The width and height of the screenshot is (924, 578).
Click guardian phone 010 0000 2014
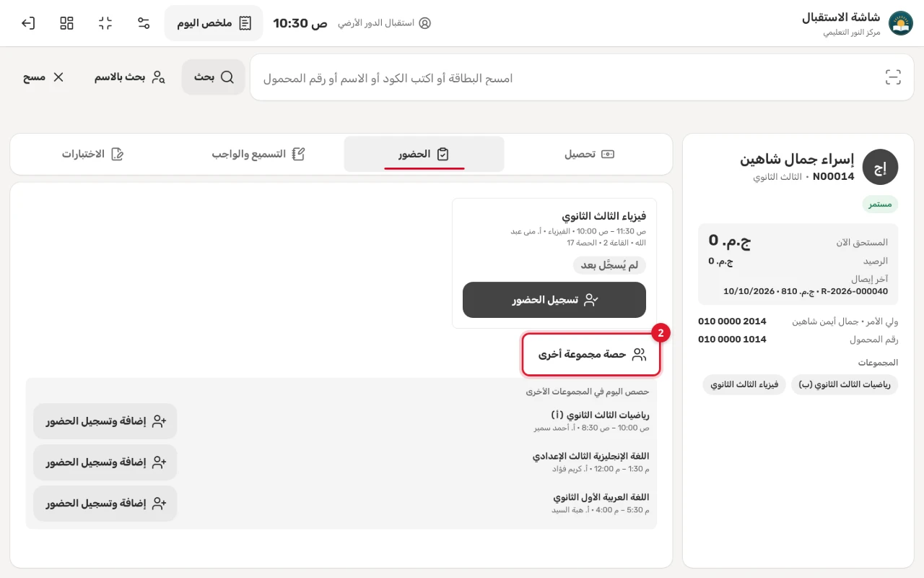(x=732, y=321)
